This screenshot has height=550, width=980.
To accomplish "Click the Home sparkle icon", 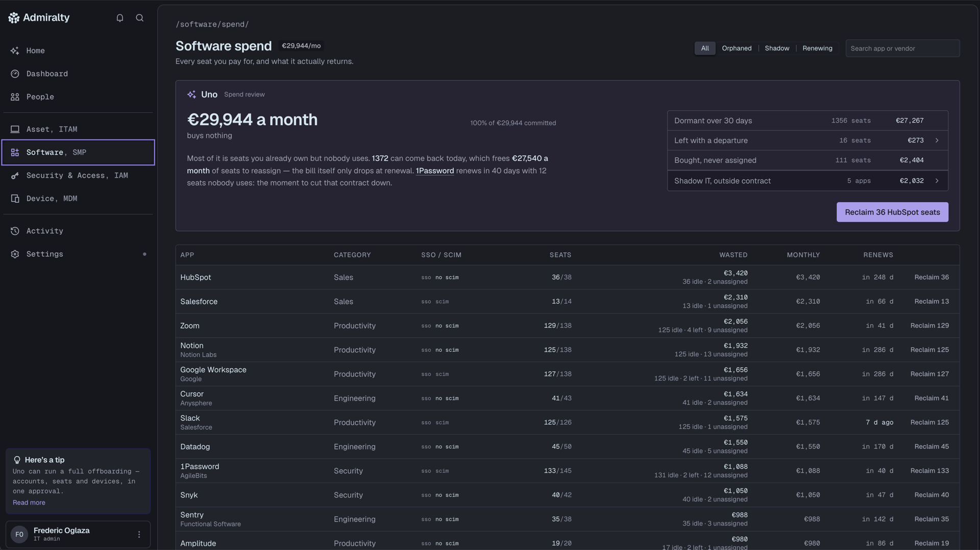I will 15,51.
